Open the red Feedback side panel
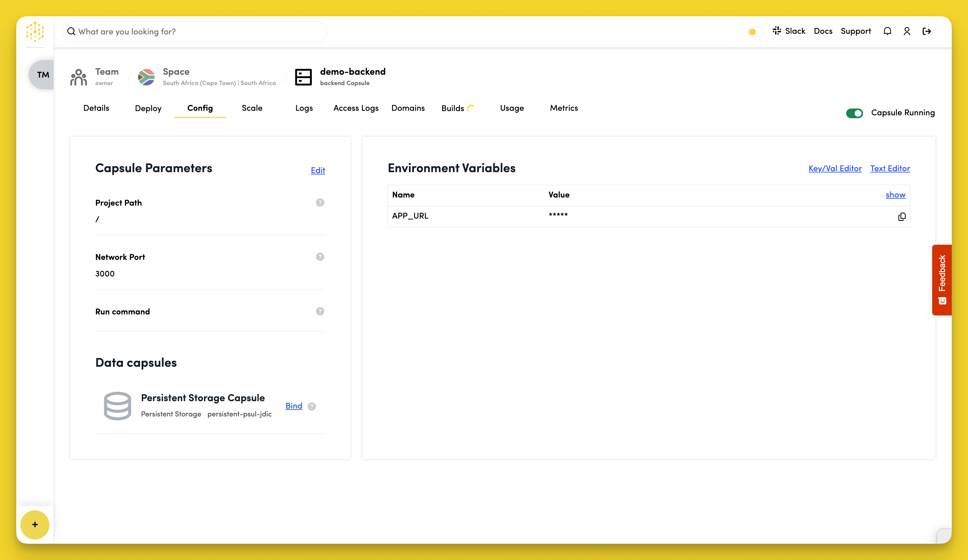 coord(941,280)
